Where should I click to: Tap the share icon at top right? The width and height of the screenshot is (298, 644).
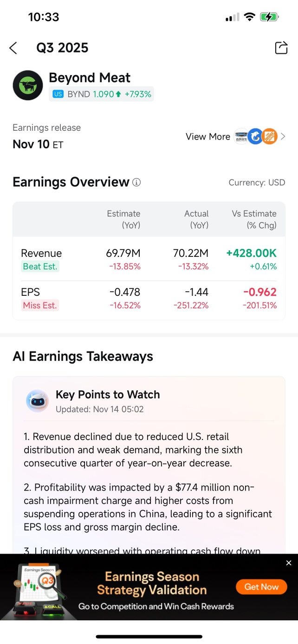pyautogui.click(x=281, y=48)
